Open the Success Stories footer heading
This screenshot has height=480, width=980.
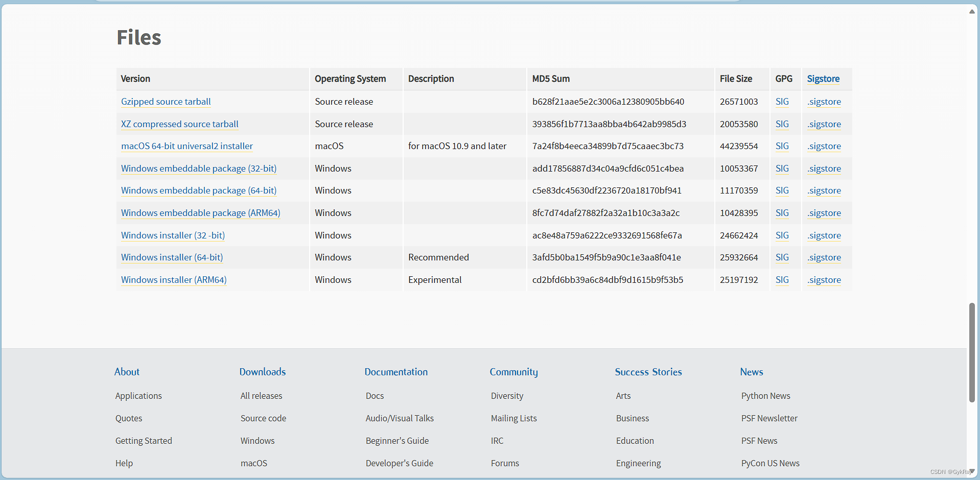pos(648,372)
